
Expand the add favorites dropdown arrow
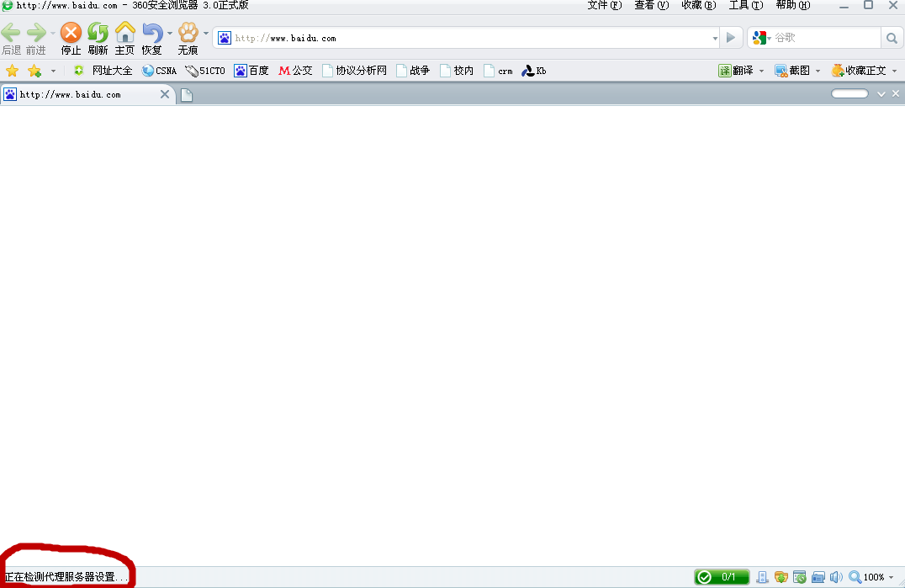click(x=53, y=71)
